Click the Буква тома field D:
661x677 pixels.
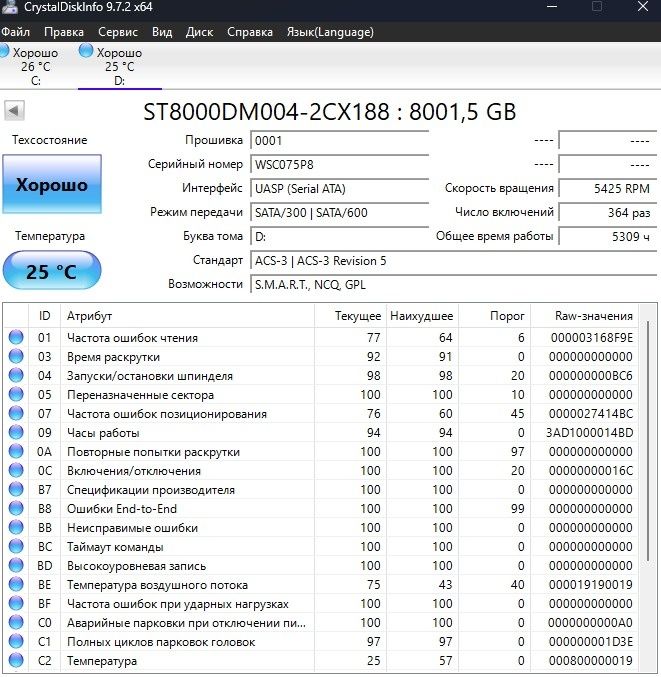pos(339,237)
